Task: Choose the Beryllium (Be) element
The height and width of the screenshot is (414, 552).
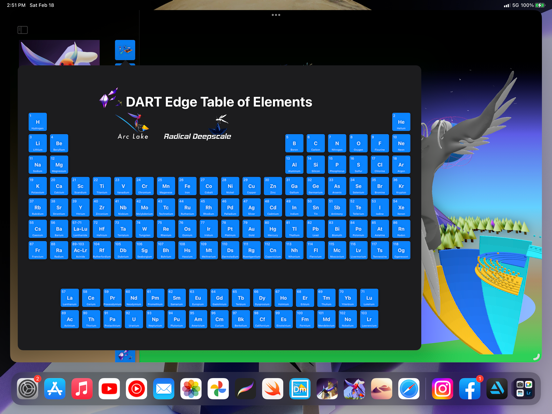Action: pos(59,143)
